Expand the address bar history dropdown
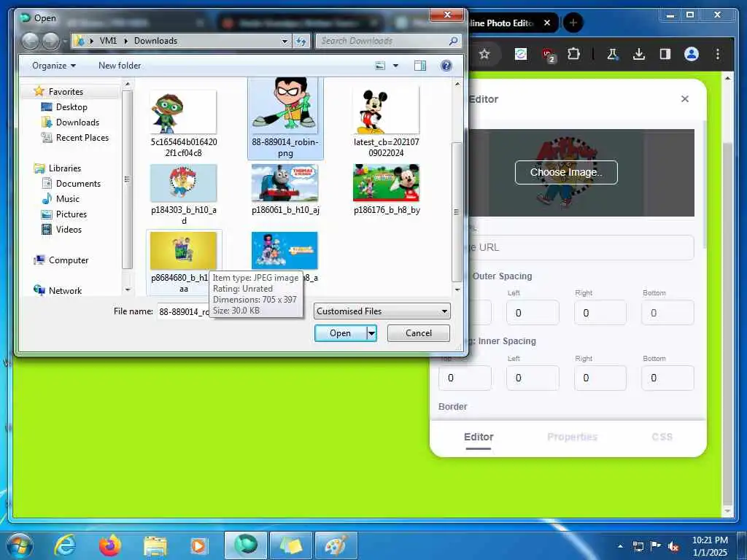This screenshot has width=747, height=560. coord(285,41)
